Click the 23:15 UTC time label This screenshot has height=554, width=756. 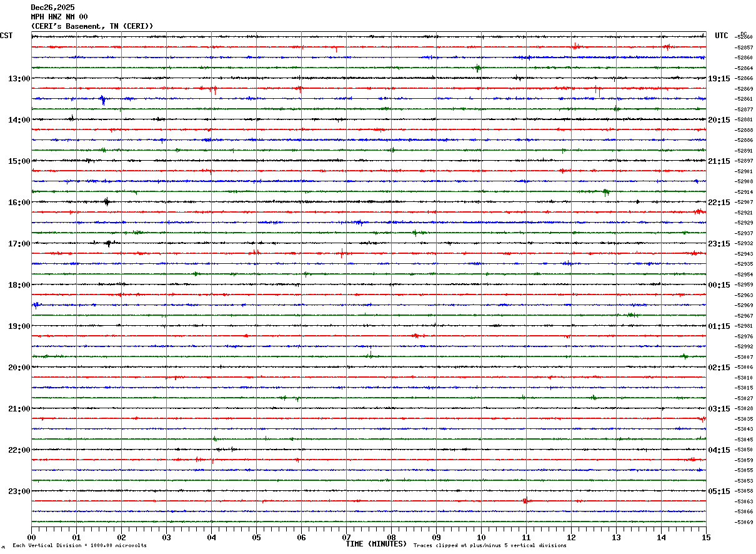click(719, 243)
